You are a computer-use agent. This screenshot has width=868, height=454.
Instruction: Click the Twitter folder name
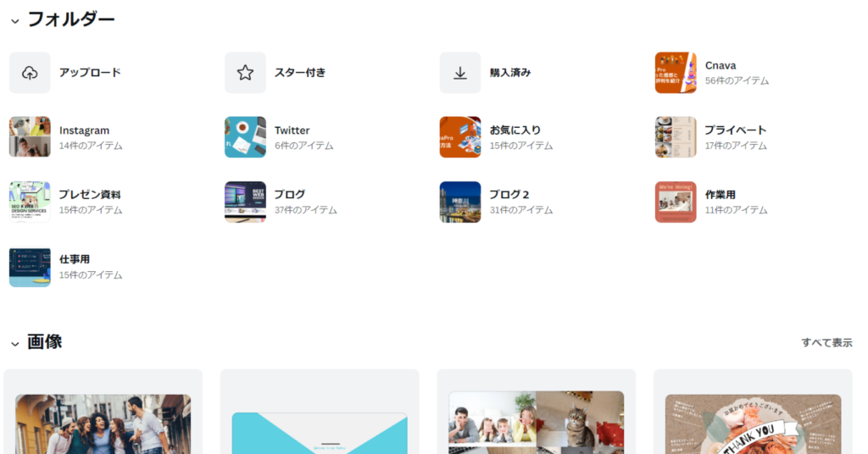tap(292, 130)
